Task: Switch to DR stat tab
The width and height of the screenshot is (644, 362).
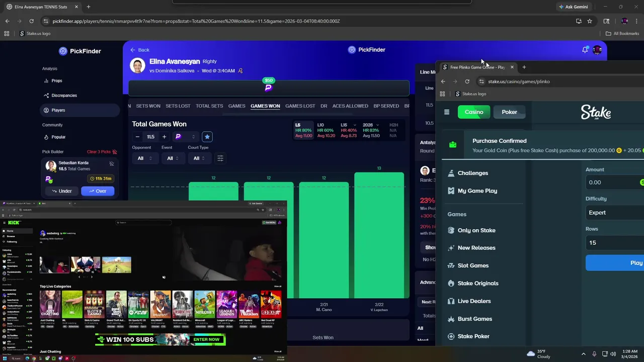Action: pos(324,106)
